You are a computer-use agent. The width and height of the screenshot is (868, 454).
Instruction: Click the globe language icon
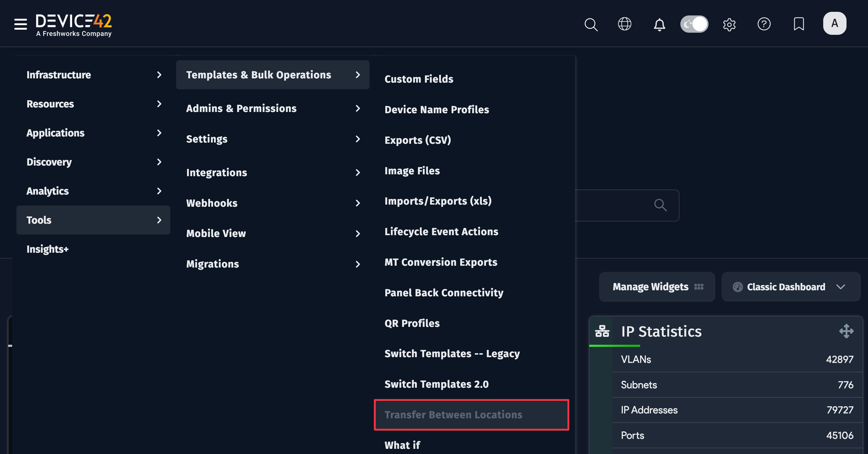pos(625,24)
